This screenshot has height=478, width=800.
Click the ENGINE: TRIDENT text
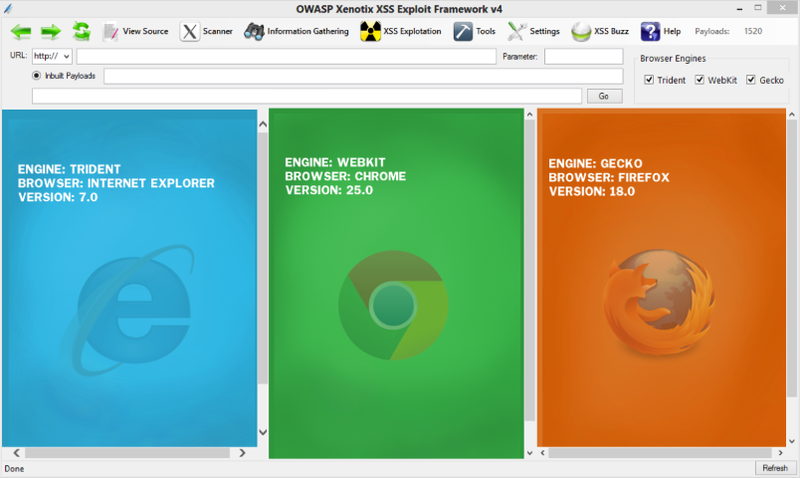(x=69, y=169)
